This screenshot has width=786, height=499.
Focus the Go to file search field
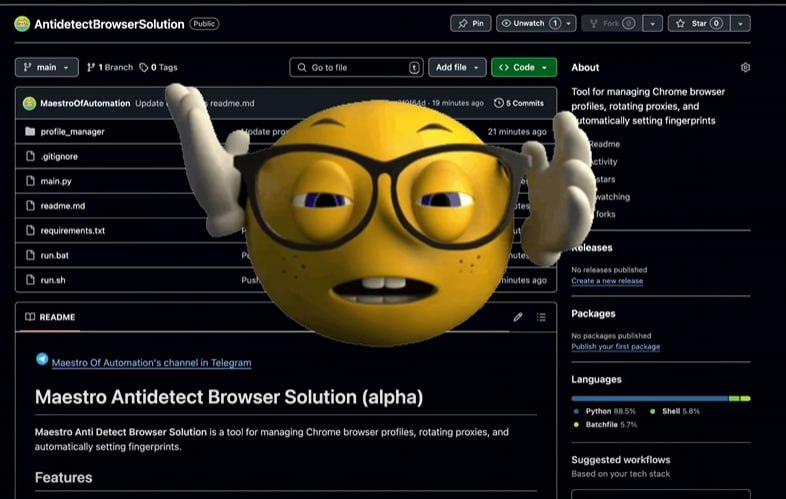[356, 67]
